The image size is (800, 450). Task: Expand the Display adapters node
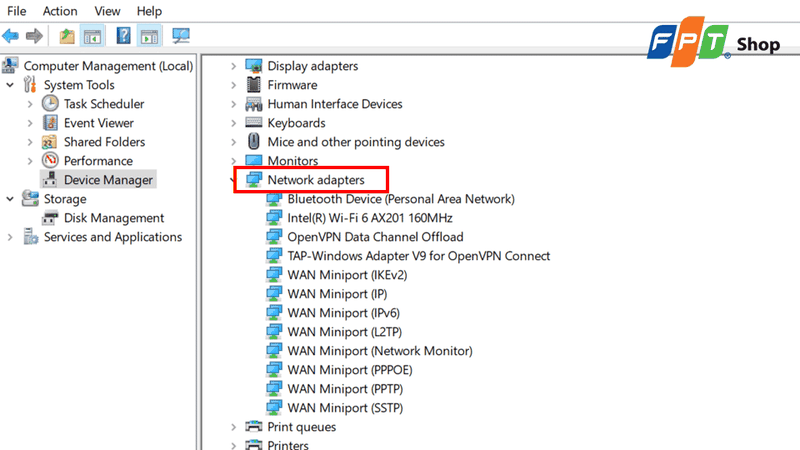(233, 66)
